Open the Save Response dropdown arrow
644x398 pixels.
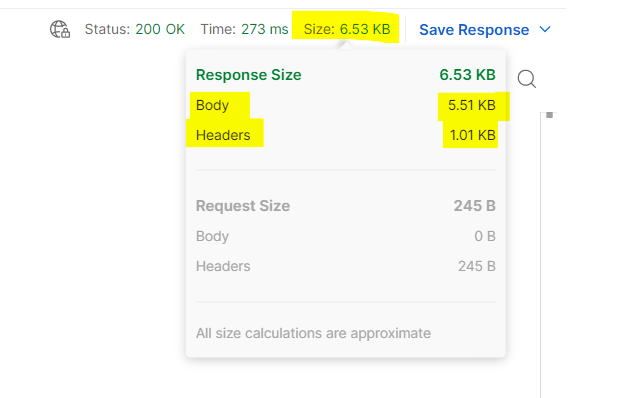point(545,30)
